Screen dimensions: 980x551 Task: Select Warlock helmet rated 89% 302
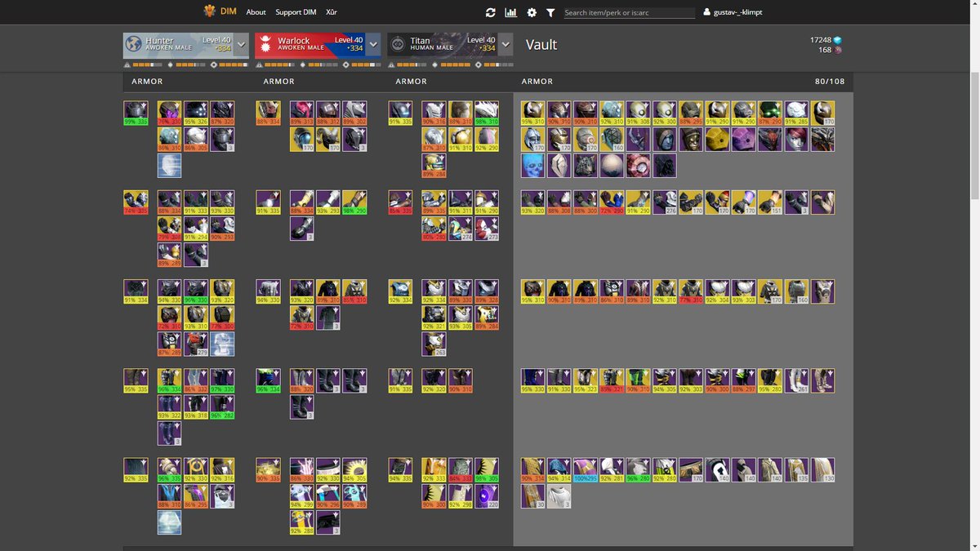coord(354,113)
